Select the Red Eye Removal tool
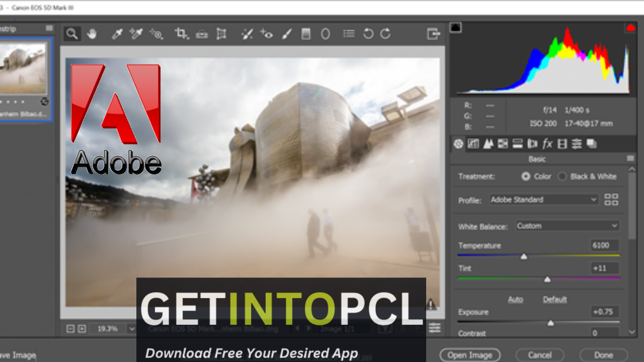The image size is (644, 362). pyautogui.click(x=266, y=34)
